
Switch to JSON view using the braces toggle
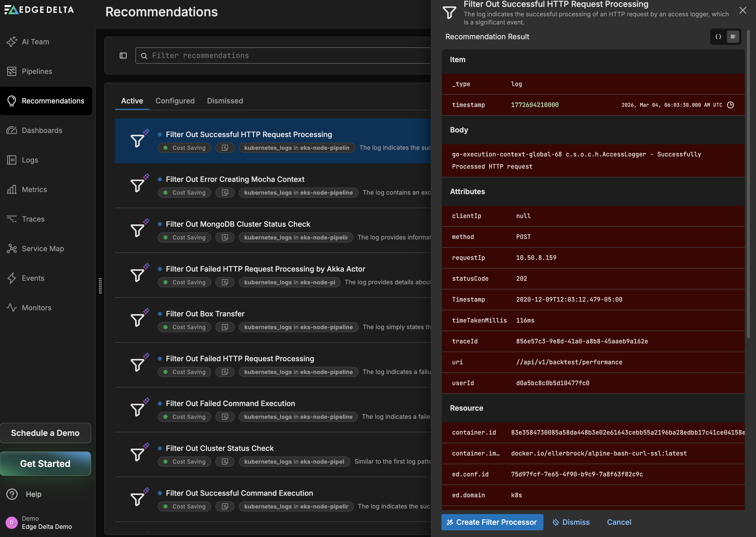tap(718, 37)
